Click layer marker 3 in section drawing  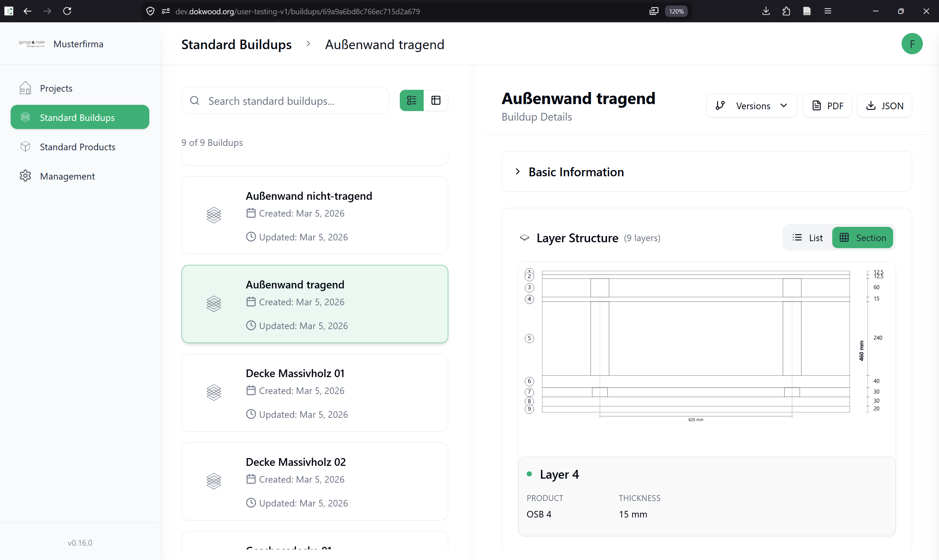(x=529, y=288)
